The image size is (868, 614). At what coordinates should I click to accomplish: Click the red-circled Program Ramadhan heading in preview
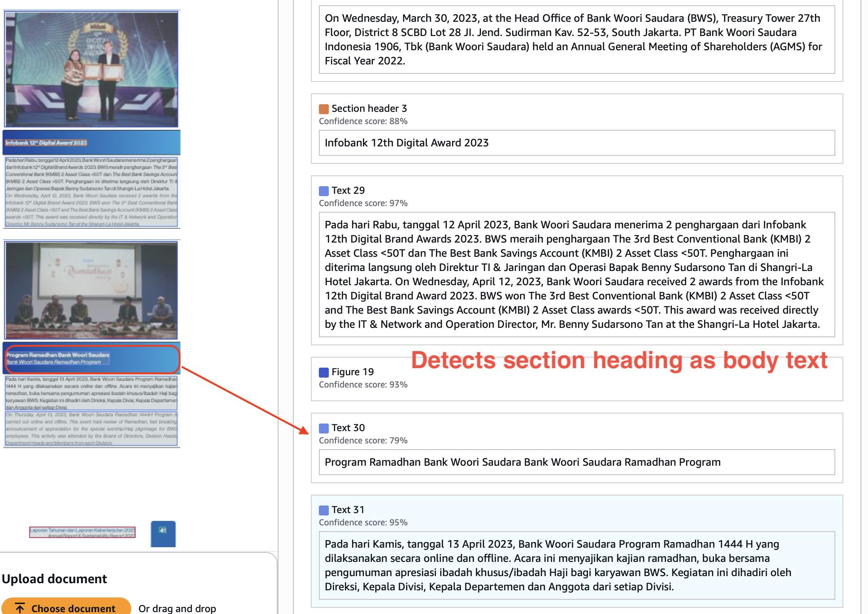91,359
